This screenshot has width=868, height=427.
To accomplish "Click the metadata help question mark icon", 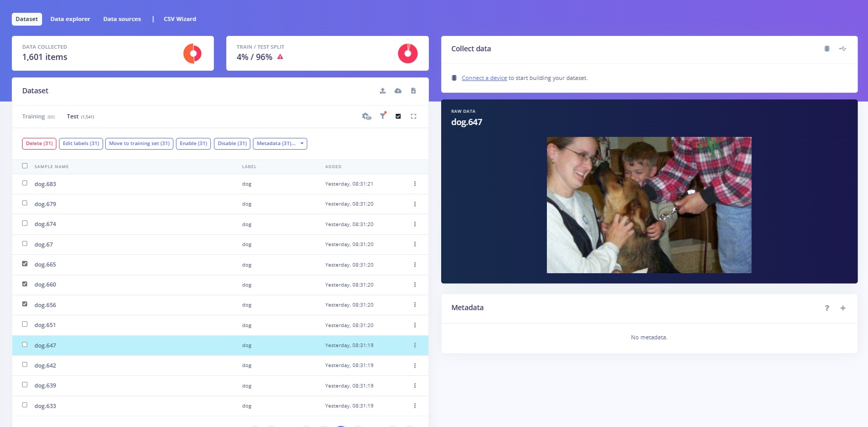I will (x=826, y=308).
